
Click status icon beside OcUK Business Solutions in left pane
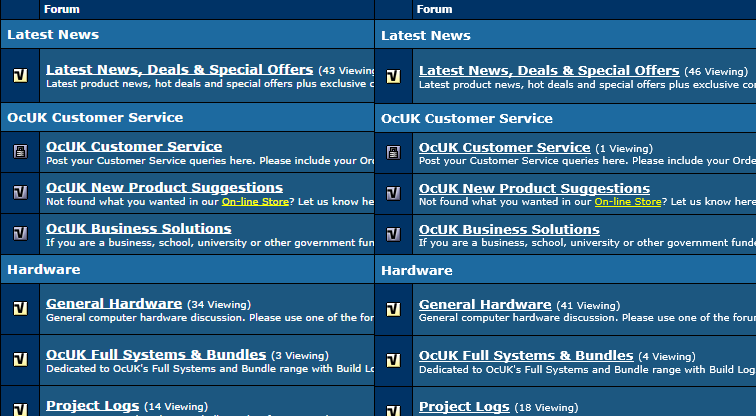coord(20,234)
